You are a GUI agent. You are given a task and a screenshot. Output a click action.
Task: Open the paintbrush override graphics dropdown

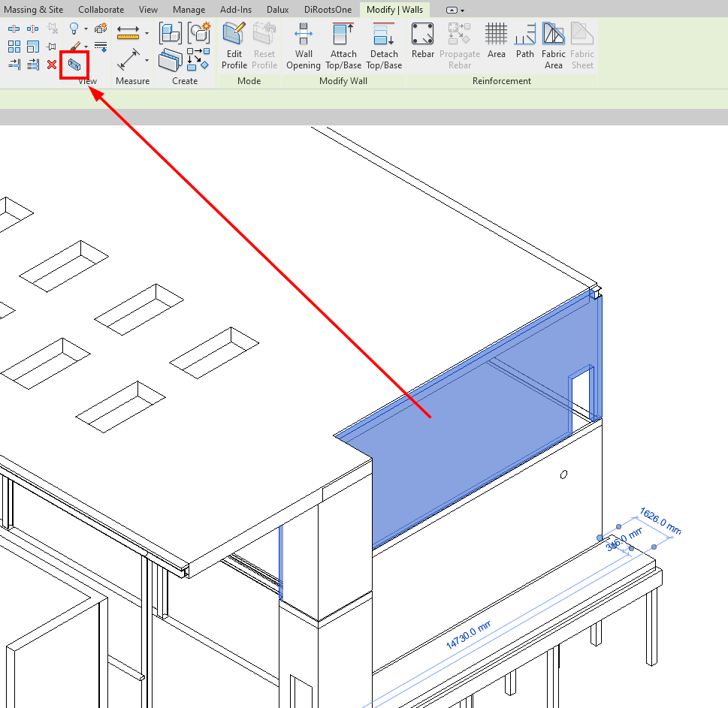tap(86, 47)
